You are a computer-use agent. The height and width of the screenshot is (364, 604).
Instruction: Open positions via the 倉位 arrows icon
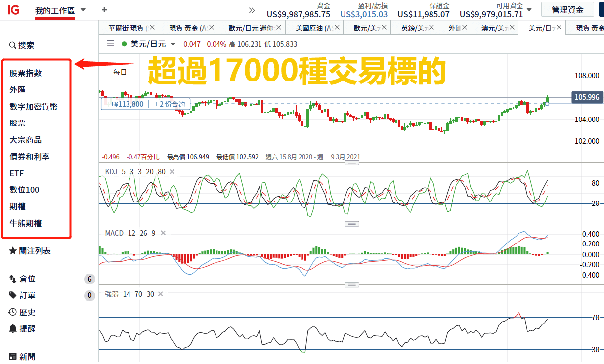click(13, 279)
